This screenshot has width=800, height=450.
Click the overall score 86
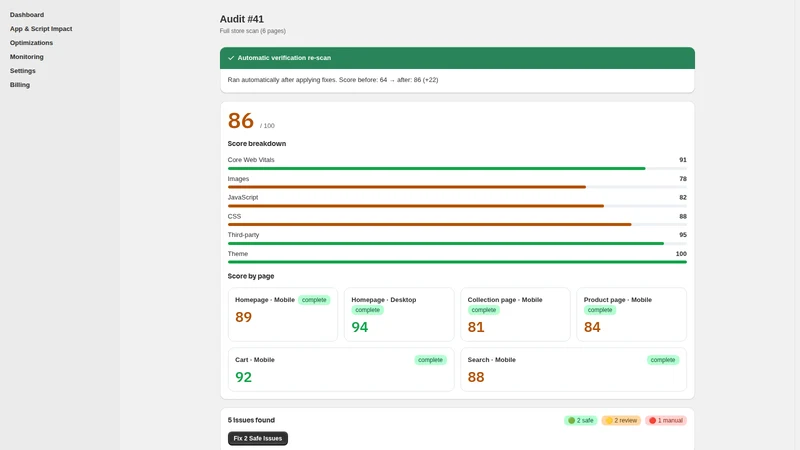tap(241, 121)
